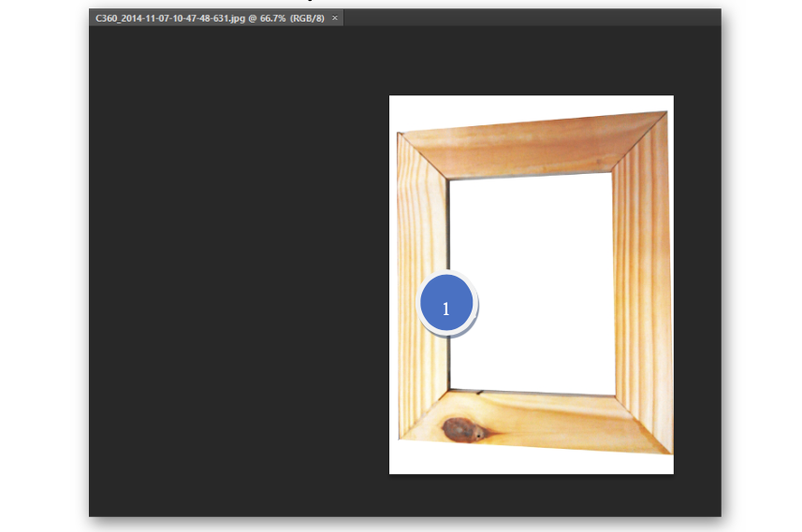
Task: Click the white margin above the wooden frame
Action: [x=531, y=105]
